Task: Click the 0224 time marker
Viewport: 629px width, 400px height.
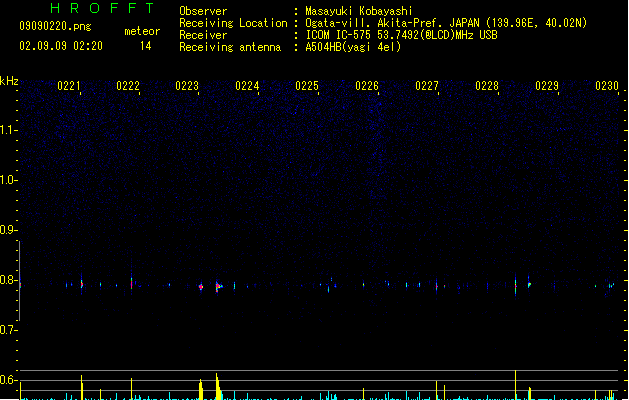Action: (247, 86)
